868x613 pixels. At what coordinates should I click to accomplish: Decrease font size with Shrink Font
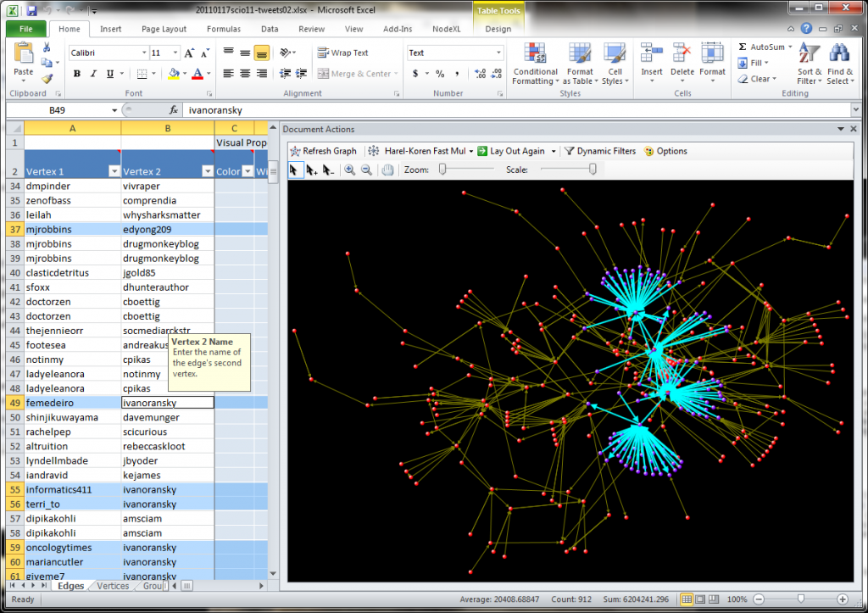tap(205, 53)
